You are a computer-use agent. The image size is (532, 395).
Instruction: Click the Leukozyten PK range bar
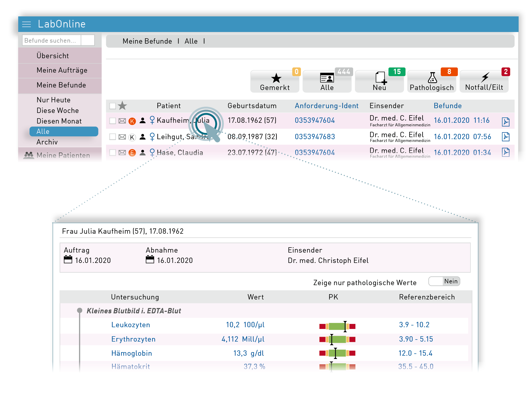pos(337,326)
